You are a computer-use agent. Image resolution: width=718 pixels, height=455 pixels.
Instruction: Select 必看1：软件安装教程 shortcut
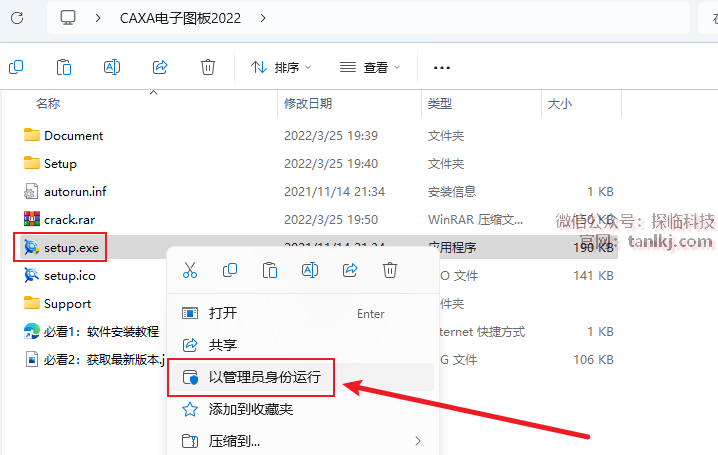[101, 332]
